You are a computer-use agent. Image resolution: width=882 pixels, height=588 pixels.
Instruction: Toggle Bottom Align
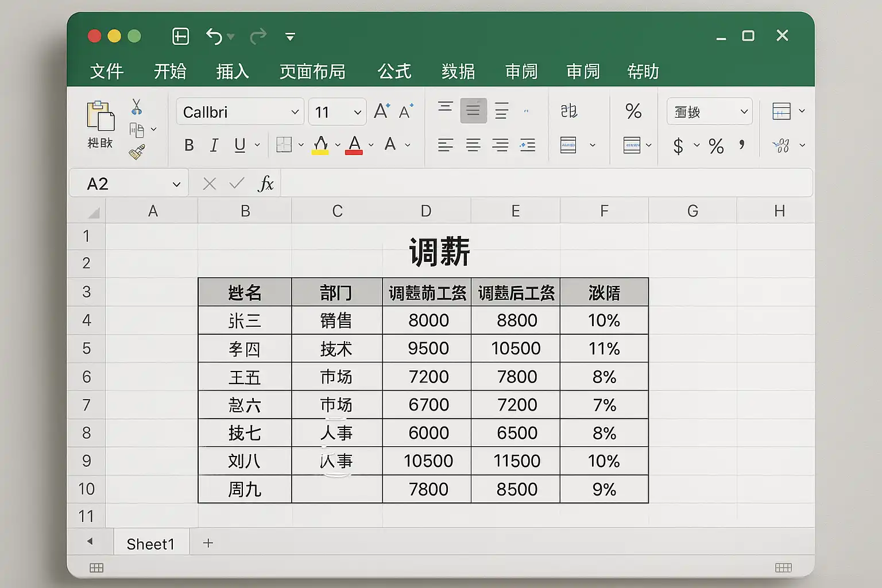pyautogui.click(x=502, y=111)
